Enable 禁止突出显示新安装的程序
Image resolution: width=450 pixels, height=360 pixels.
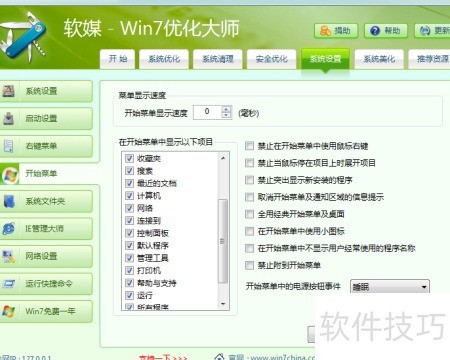(249, 180)
